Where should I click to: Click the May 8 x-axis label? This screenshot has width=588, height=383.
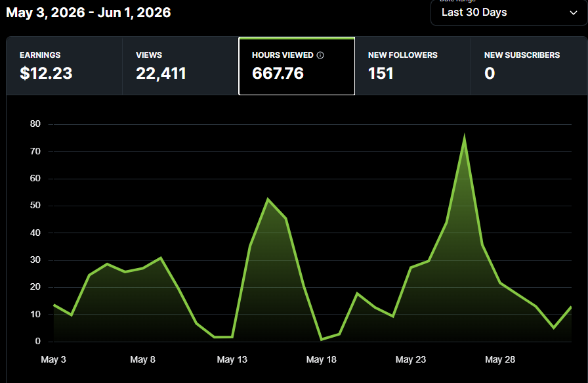pos(142,359)
